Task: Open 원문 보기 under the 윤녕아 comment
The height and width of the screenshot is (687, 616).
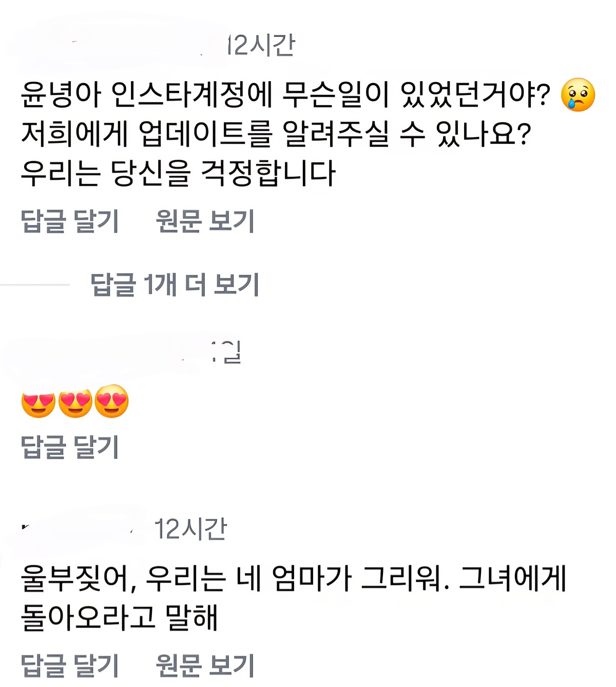Action: (205, 221)
